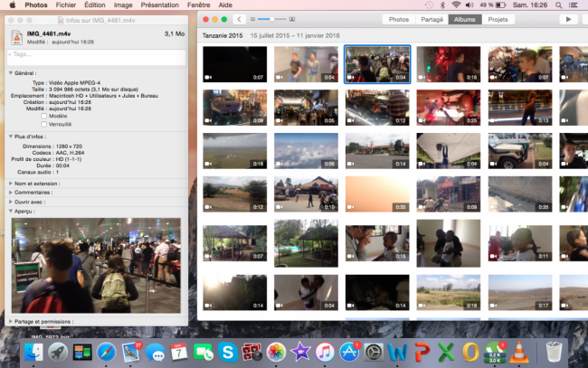This screenshot has height=368, width=588.
Task: Expand Nom et extension section
Action: pos(11,184)
